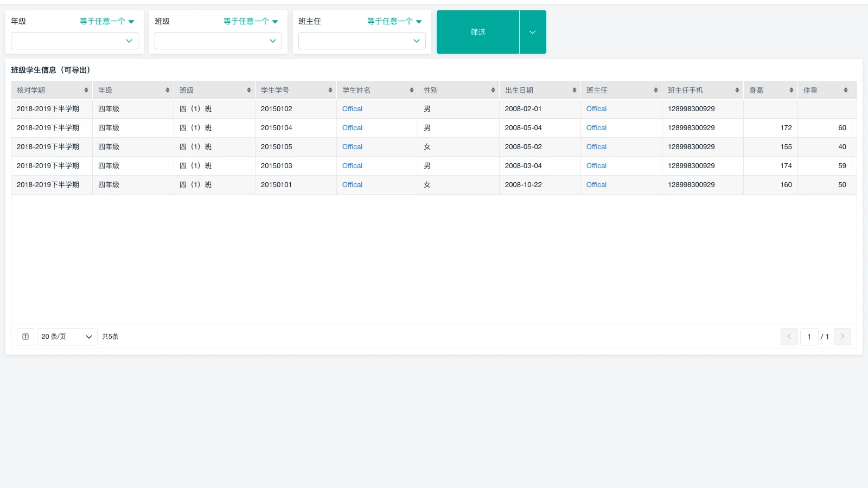Sort by 体重 column sort icon
This screenshot has height=488, width=868.
pos(846,91)
